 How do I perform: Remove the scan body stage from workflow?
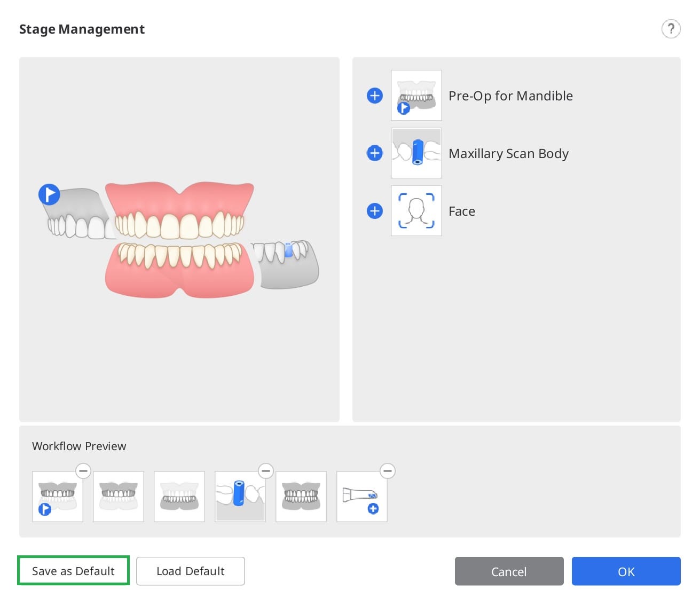click(x=266, y=471)
